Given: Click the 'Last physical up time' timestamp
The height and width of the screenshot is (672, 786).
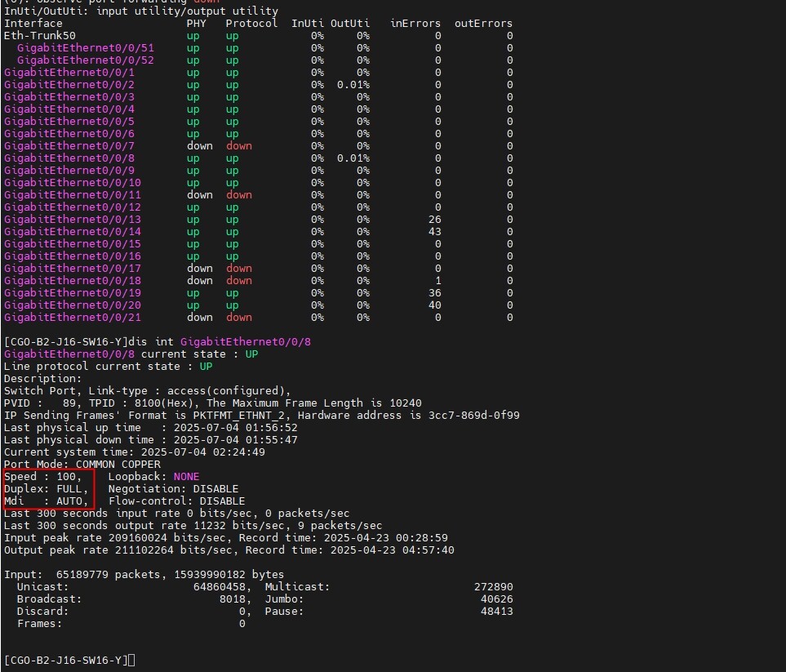Looking at the screenshot, I should 236,428.
